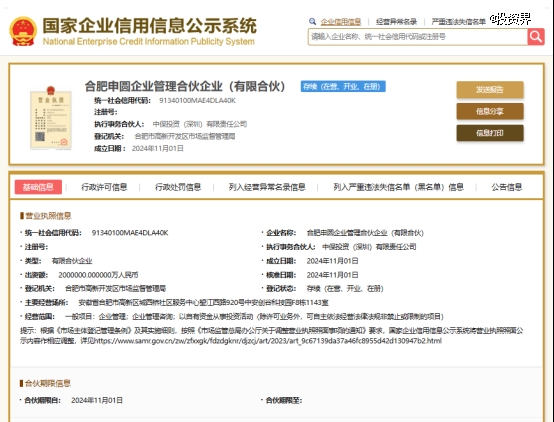Click the 企业名称 value in license section
The width and height of the screenshot is (554, 422).
(365, 233)
